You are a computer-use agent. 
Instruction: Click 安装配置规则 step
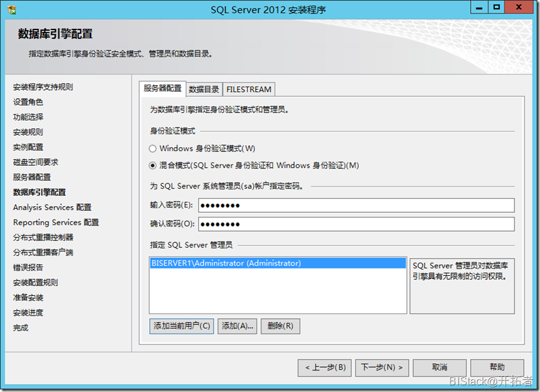click(36, 283)
